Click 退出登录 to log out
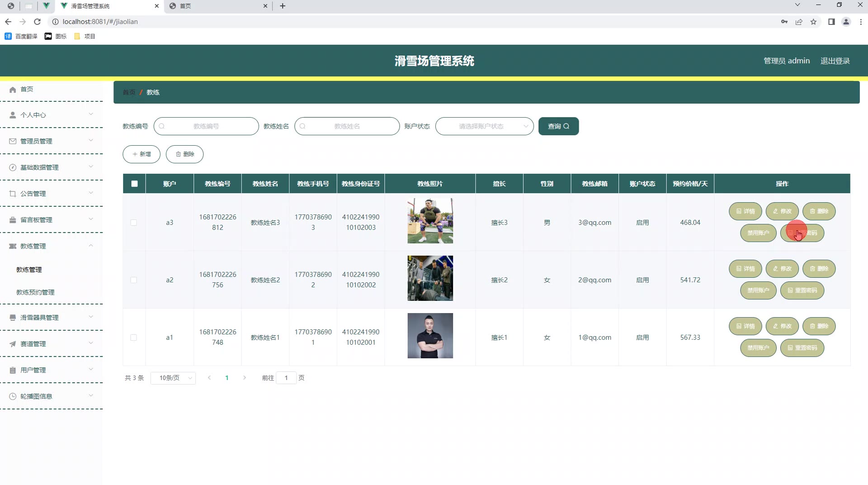Image resolution: width=868 pixels, height=485 pixels. click(835, 61)
